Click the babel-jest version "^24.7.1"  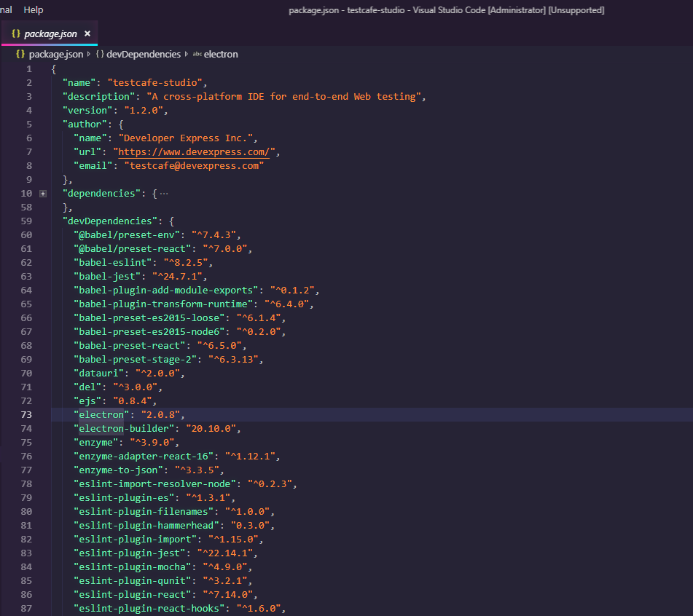tap(177, 277)
